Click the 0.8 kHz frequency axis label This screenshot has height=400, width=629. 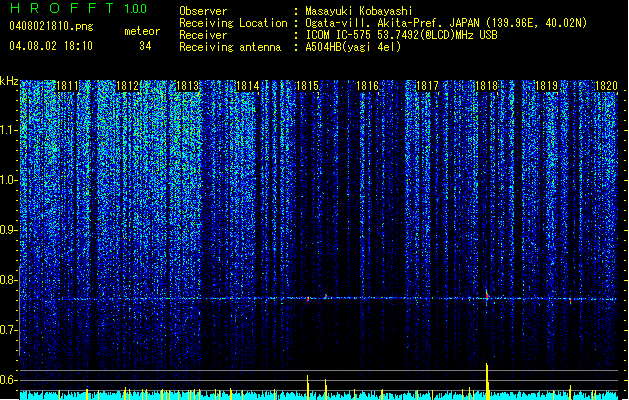pos(8,280)
